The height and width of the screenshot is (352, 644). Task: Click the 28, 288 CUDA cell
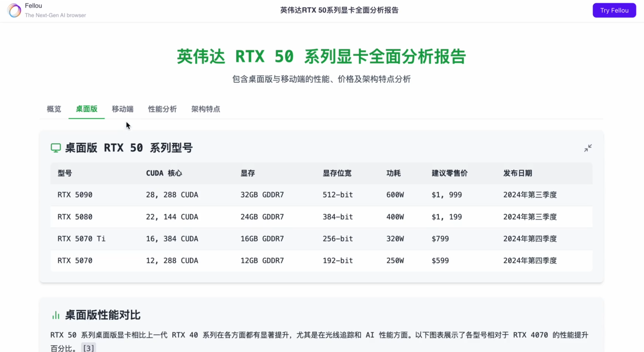tap(172, 195)
